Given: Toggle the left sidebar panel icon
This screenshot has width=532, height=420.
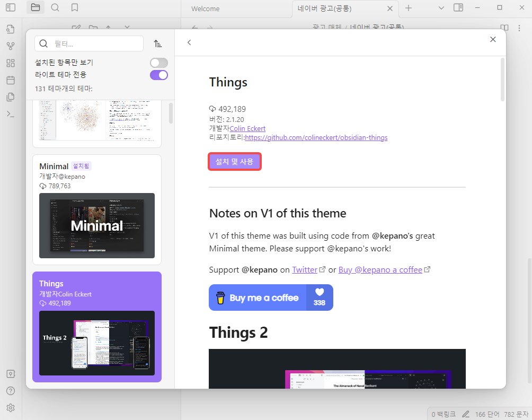Looking at the screenshot, I should 11,7.
